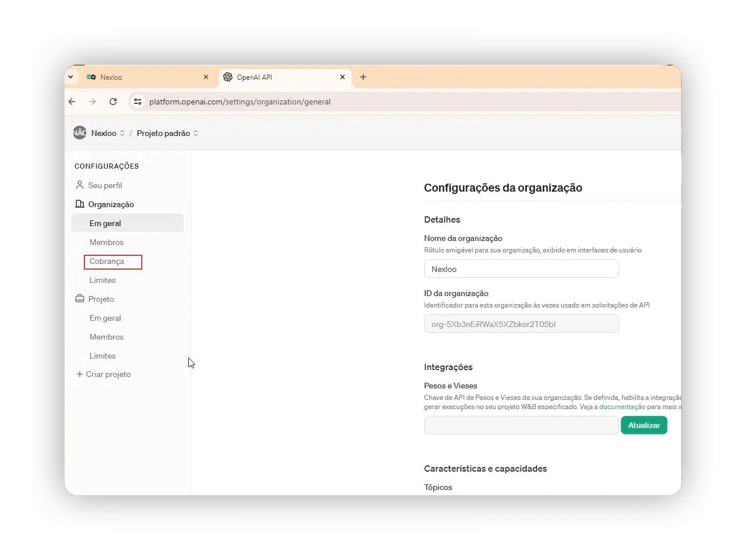Click the ID da organização field

click(521, 324)
